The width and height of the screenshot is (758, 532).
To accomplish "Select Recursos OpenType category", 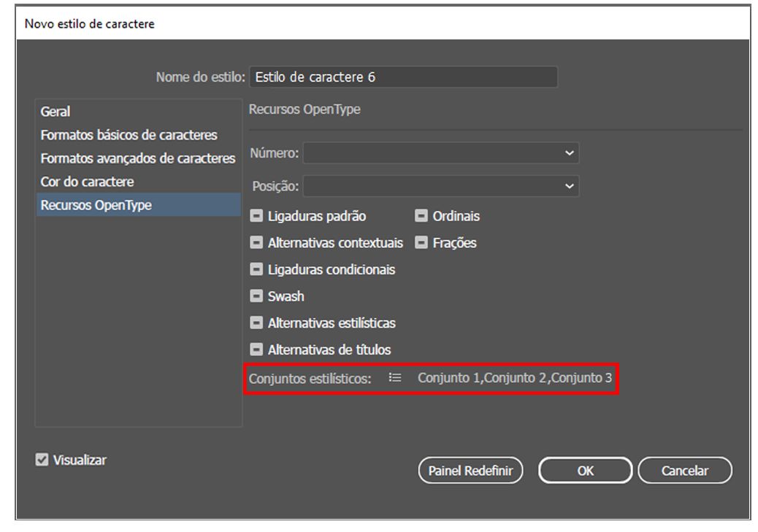I will pyautogui.click(x=139, y=205).
